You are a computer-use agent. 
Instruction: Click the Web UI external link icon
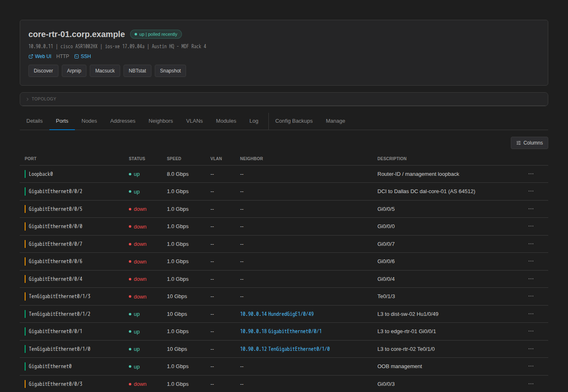[x=31, y=56]
